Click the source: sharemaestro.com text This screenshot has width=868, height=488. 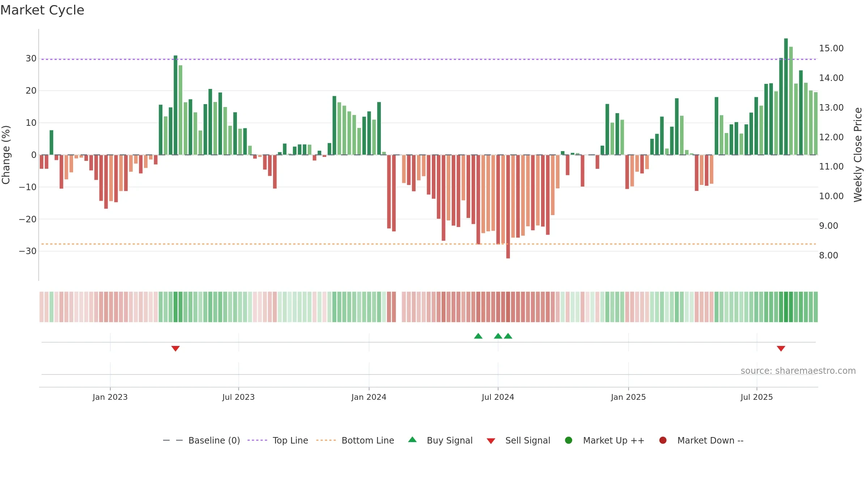[x=798, y=371]
